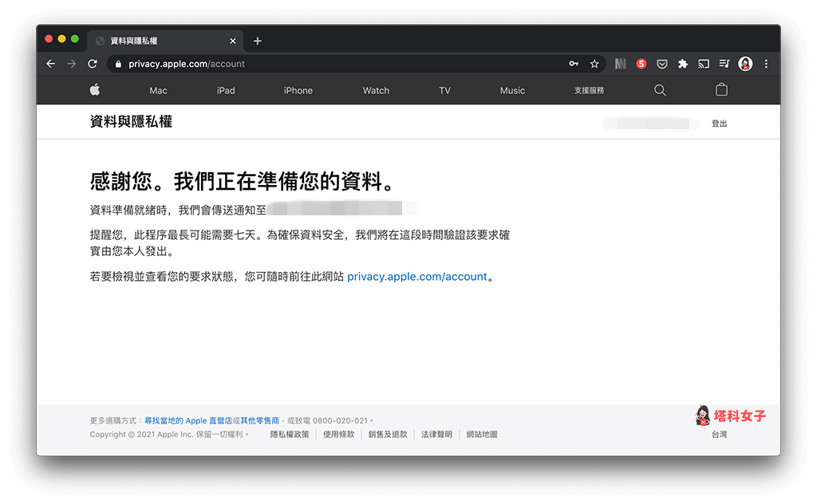
Task: Click the Copyright © 2021 Apple Inc. text
Action: tap(142, 435)
